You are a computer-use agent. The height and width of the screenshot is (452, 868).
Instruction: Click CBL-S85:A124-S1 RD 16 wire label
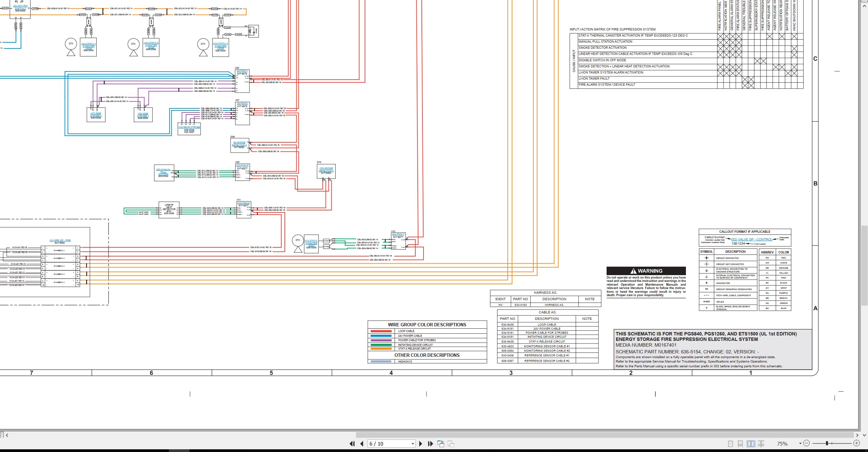269,145
